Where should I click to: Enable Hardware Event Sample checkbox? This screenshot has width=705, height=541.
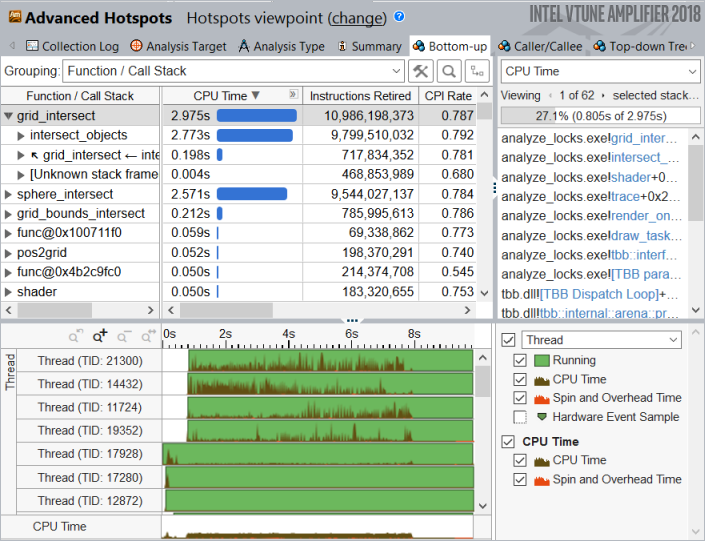pos(520,417)
